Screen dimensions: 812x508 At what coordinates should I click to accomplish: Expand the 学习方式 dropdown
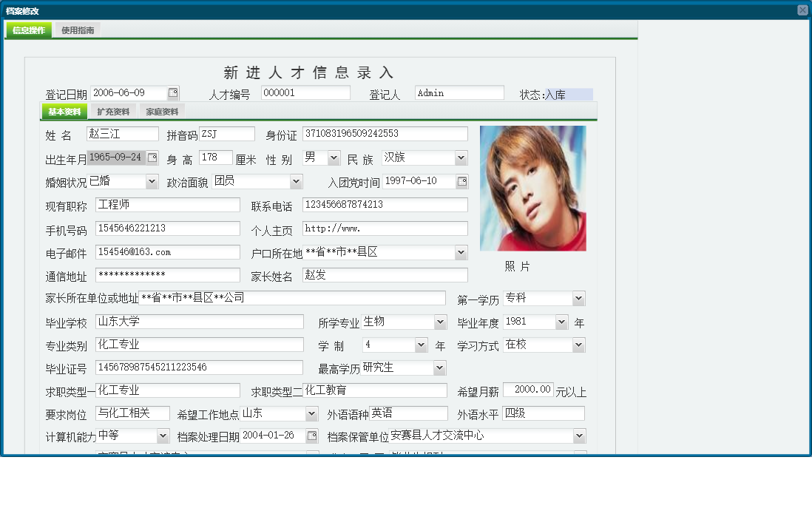[x=578, y=345]
